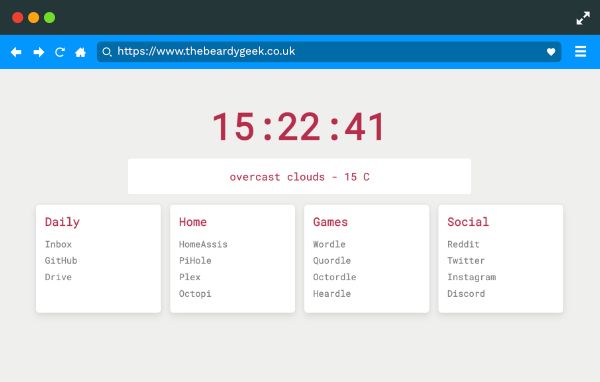
Task: Click the green maximize window dot
Action: click(x=49, y=18)
